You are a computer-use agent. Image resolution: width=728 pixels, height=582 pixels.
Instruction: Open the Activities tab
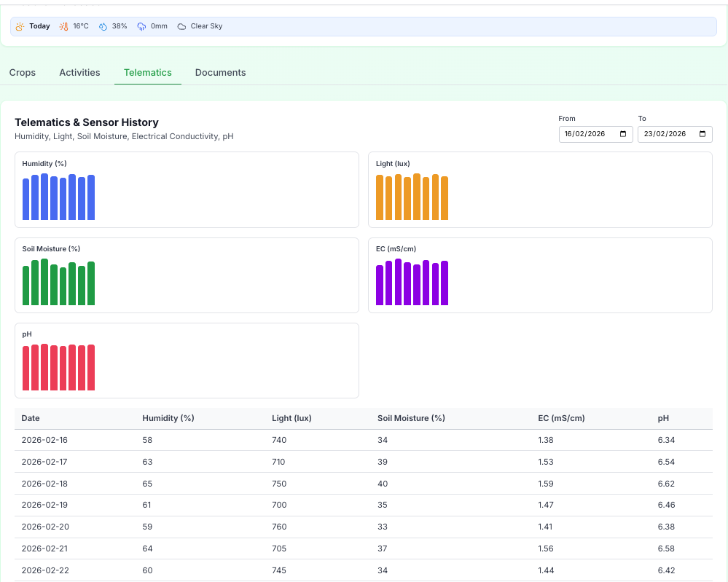coord(79,72)
